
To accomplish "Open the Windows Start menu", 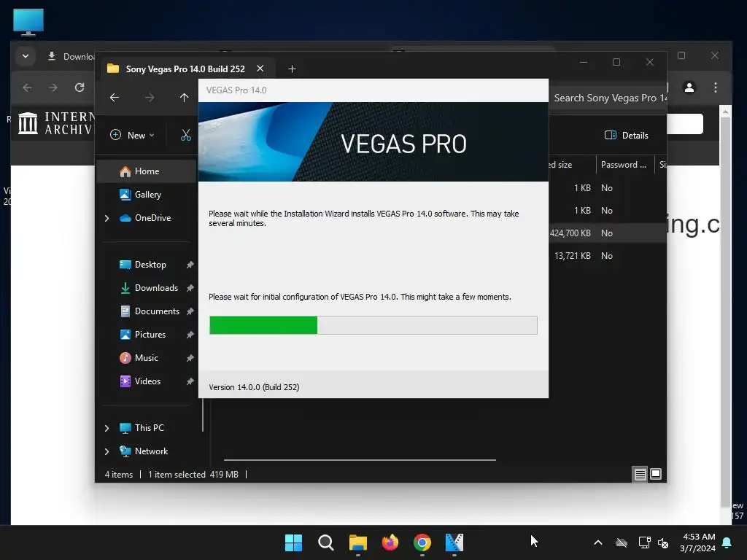I will pos(293,542).
